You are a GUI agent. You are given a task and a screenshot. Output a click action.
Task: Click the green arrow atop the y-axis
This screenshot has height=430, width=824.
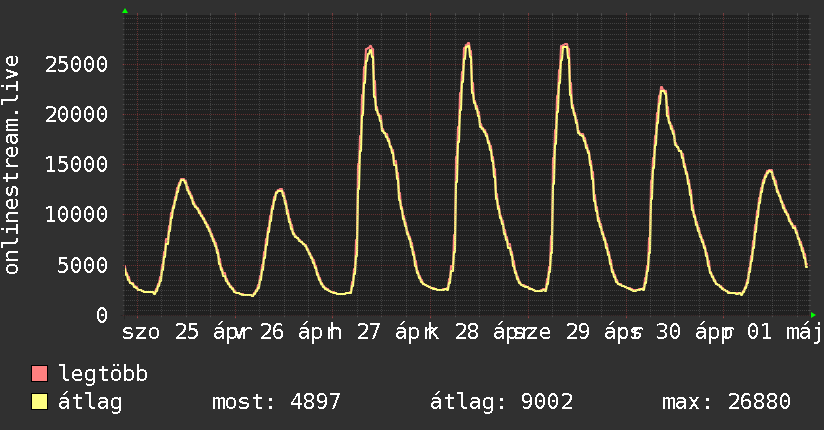pyautogui.click(x=125, y=11)
